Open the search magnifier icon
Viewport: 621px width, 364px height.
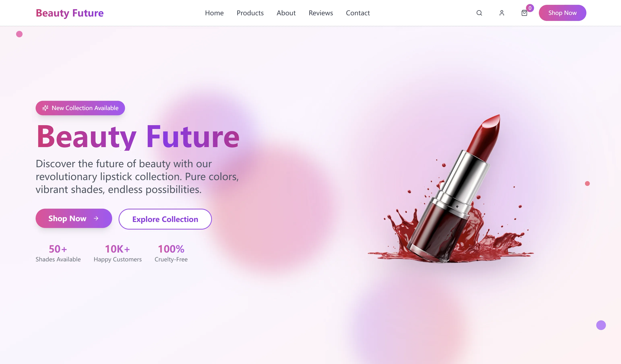tap(479, 13)
